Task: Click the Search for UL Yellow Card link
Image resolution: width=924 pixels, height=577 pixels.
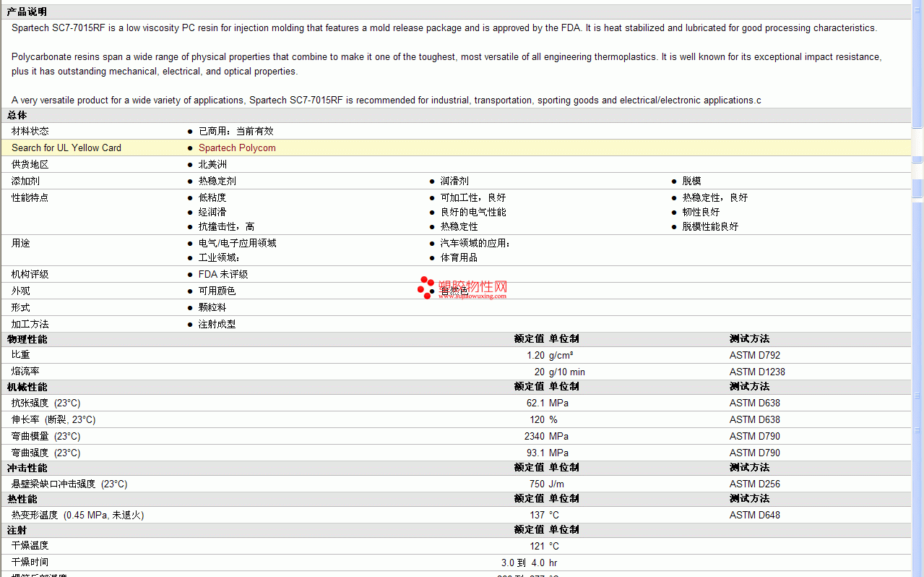Action: pyautogui.click(x=66, y=148)
